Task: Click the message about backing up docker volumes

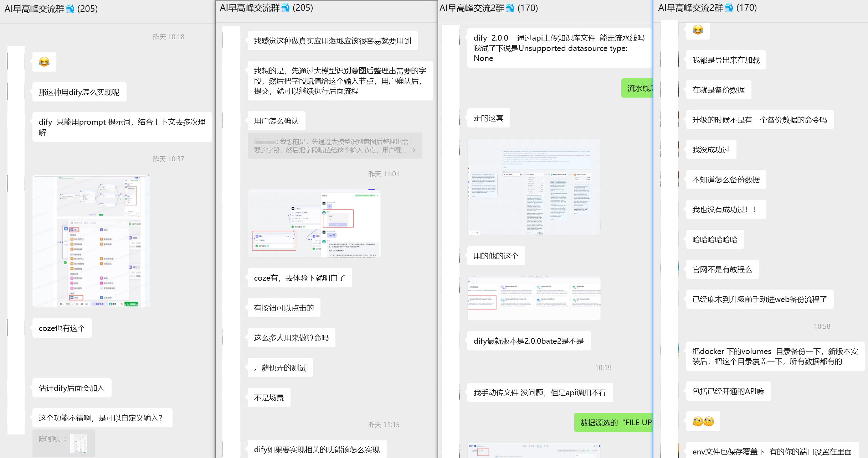Action: [775, 356]
